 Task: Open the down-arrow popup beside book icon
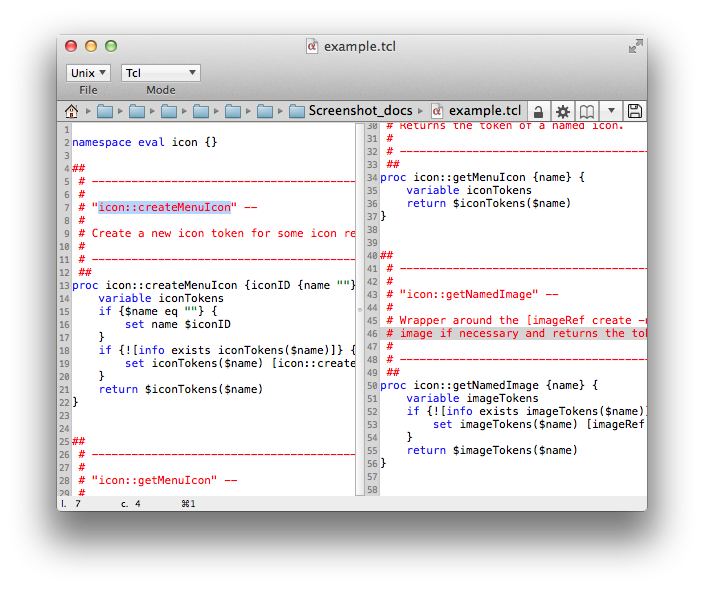[x=611, y=111]
